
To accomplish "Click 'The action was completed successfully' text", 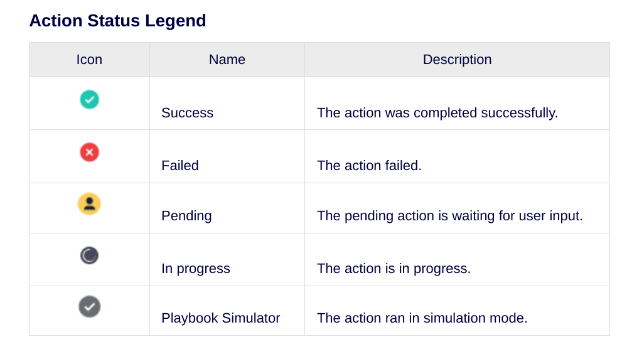I will click(x=437, y=113).
